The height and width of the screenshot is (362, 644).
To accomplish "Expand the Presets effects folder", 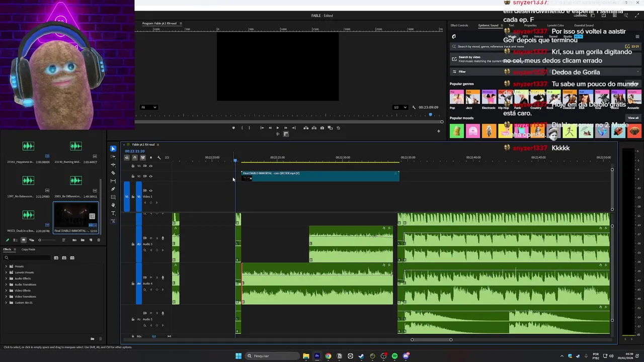I will pos(6,266).
